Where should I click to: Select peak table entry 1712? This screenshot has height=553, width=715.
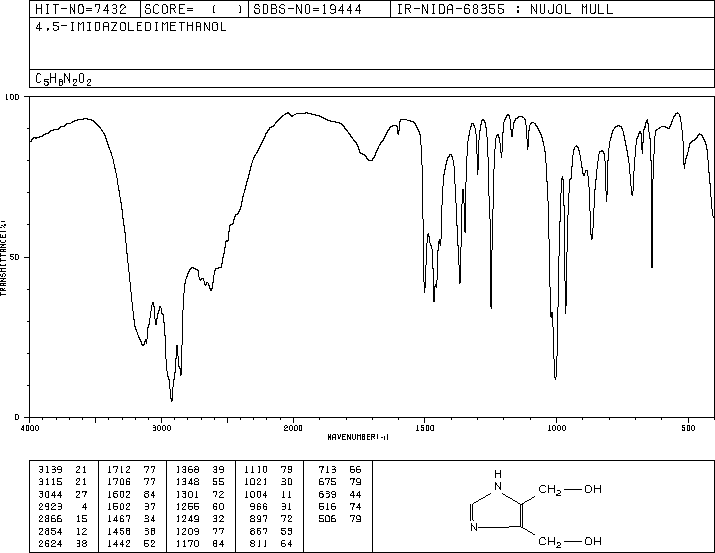click(x=119, y=469)
